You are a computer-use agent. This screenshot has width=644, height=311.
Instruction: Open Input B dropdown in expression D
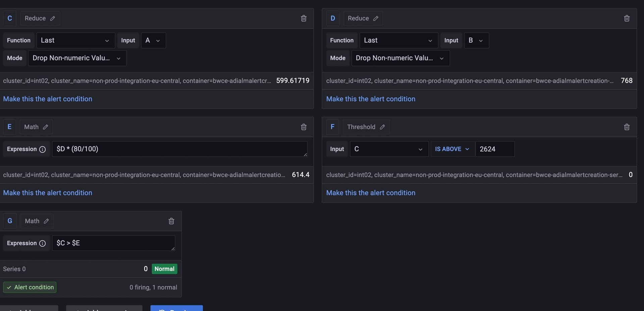pos(476,41)
